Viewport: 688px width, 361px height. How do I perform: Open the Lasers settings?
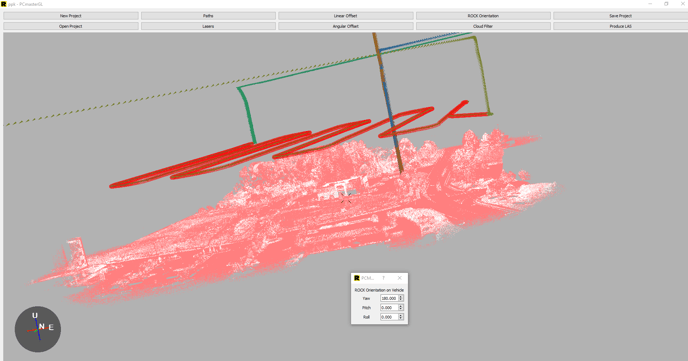coord(208,26)
